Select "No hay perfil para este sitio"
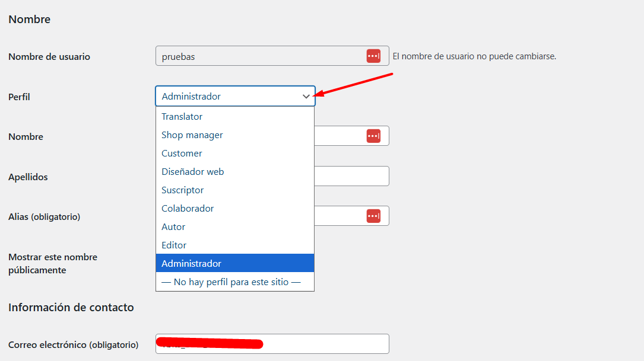 pos(231,282)
